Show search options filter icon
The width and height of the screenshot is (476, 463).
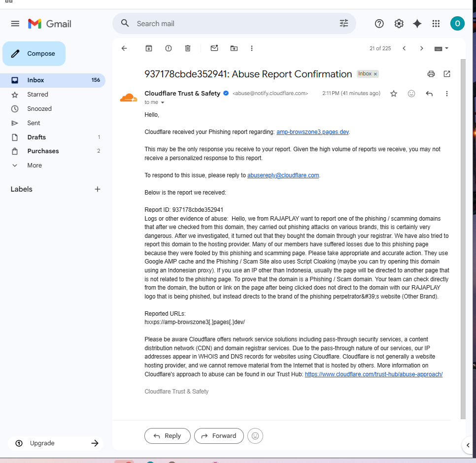tap(343, 23)
